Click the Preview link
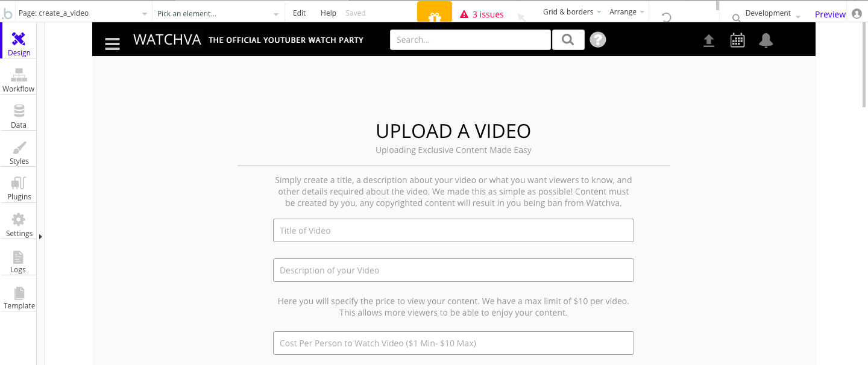Viewport: 868px width, 365px height. point(830,14)
